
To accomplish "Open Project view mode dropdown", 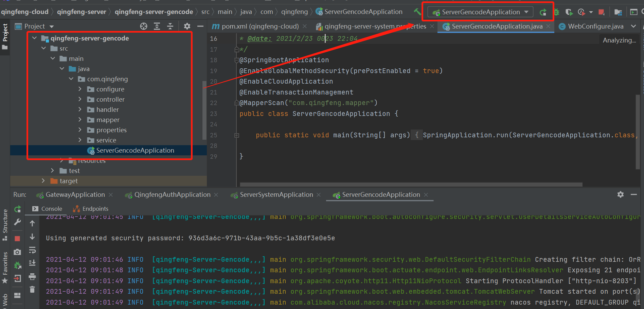I will [52, 27].
